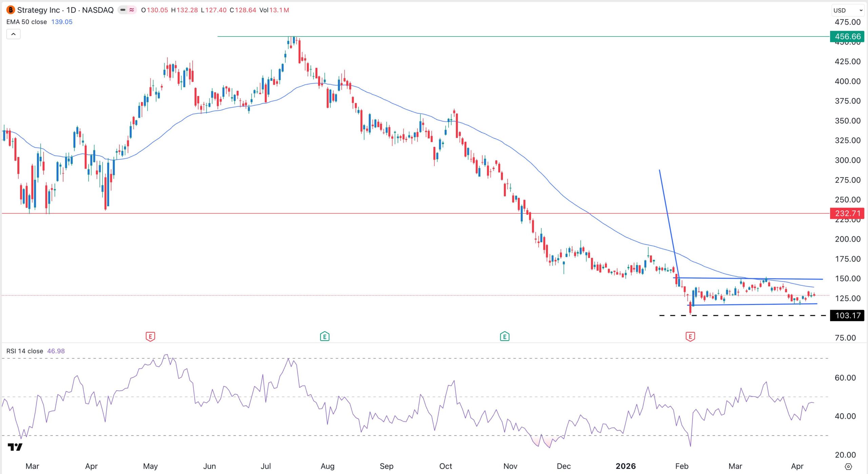
Task: Open the green earnings marker near November
Action: [x=505, y=337]
